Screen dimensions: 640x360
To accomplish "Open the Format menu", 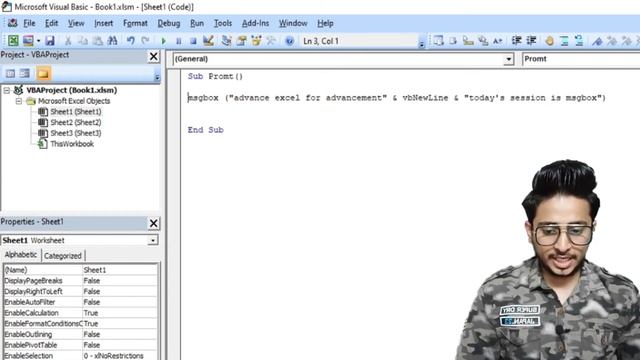I will pyautogui.click(x=135, y=23).
